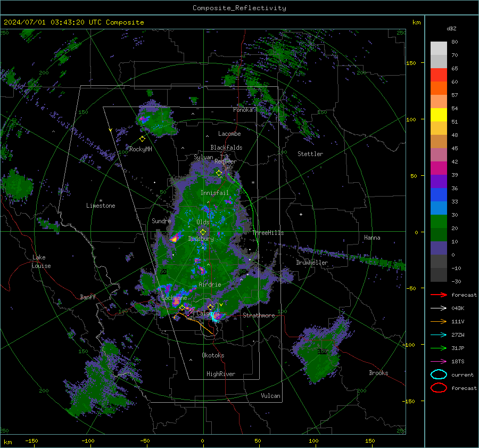Image resolution: width=479 pixels, height=448 pixels.
Task: Click the Airdrie label
Action: click(x=210, y=284)
